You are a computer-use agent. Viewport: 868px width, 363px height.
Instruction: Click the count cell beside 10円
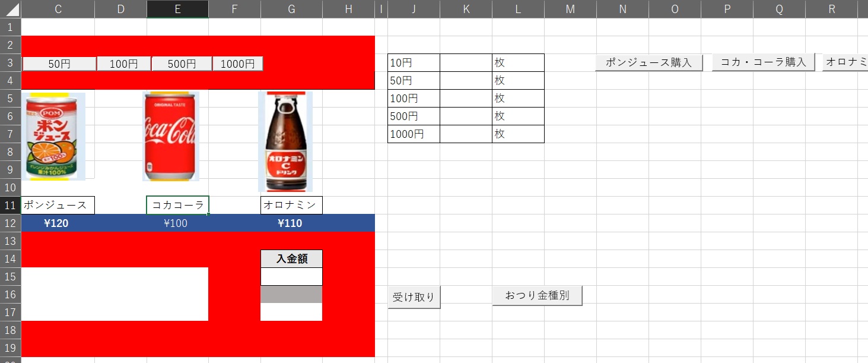coord(466,63)
